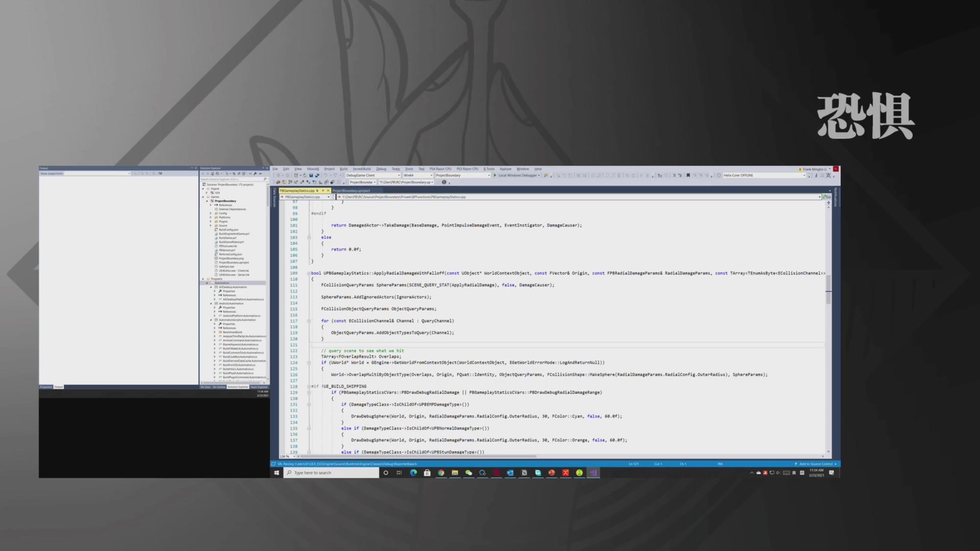Click the Local Windows Debugger dropdown arrow

click(539, 176)
